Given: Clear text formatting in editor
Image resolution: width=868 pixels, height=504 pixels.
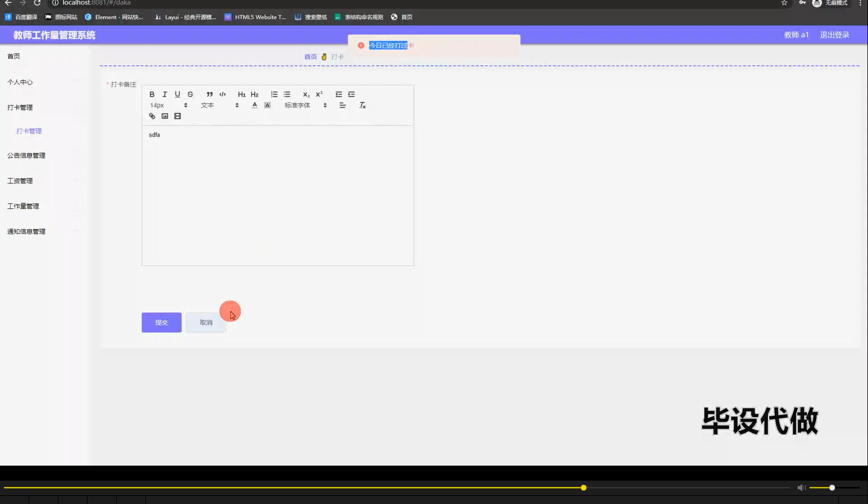Looking at the screenshot, I should click(362, 105).
